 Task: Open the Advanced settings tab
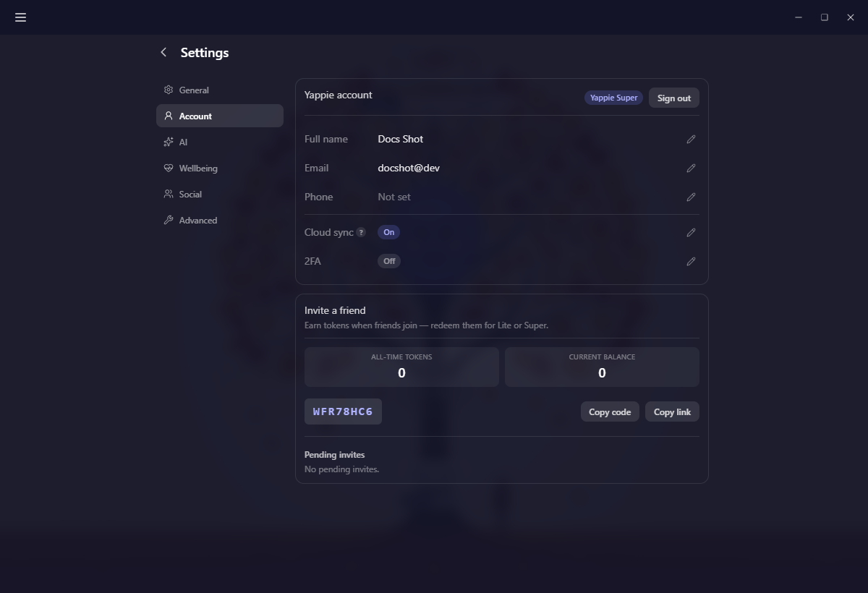[220, 220]
